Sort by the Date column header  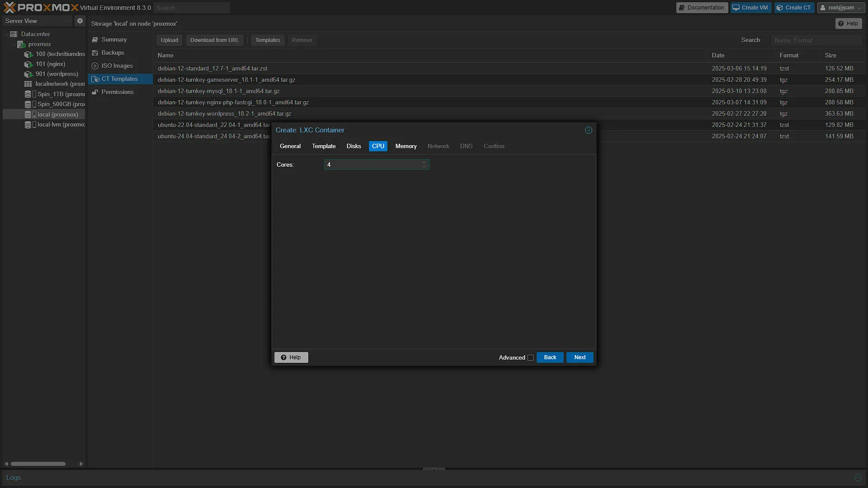tap(741, 56)
